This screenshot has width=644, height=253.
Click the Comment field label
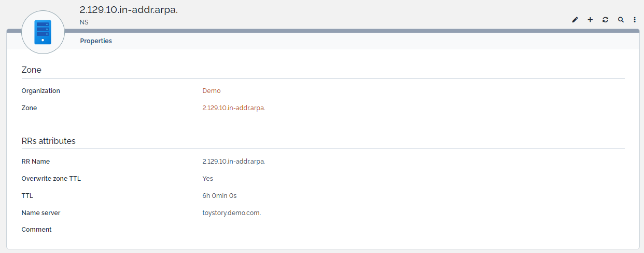click(x=36, y=230)
